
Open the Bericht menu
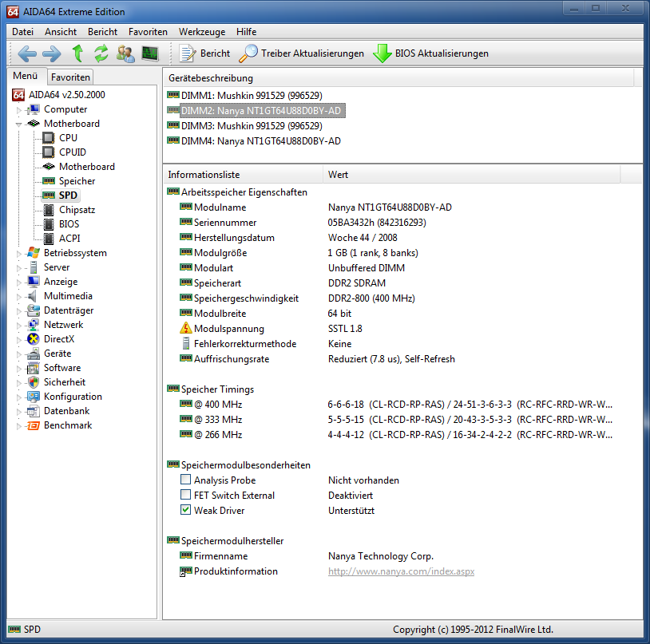pos(102,32)
